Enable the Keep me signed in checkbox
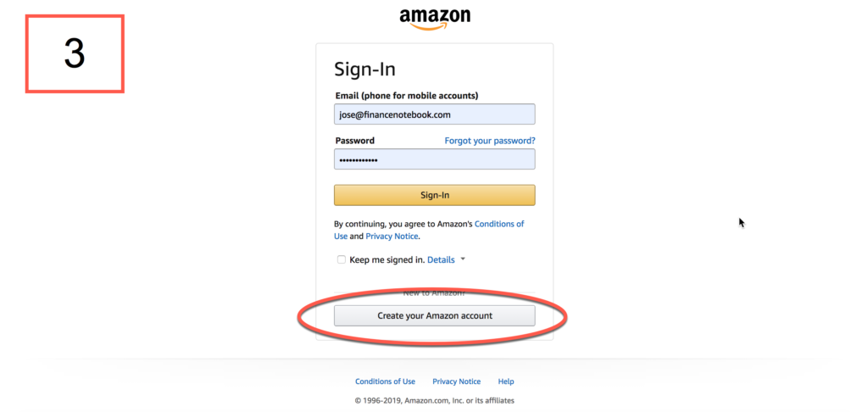Screen dimensions: 868x412 [x=342, y=259]
